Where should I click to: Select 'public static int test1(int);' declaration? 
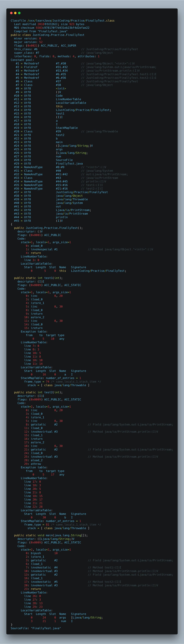(x=38, y=278)
